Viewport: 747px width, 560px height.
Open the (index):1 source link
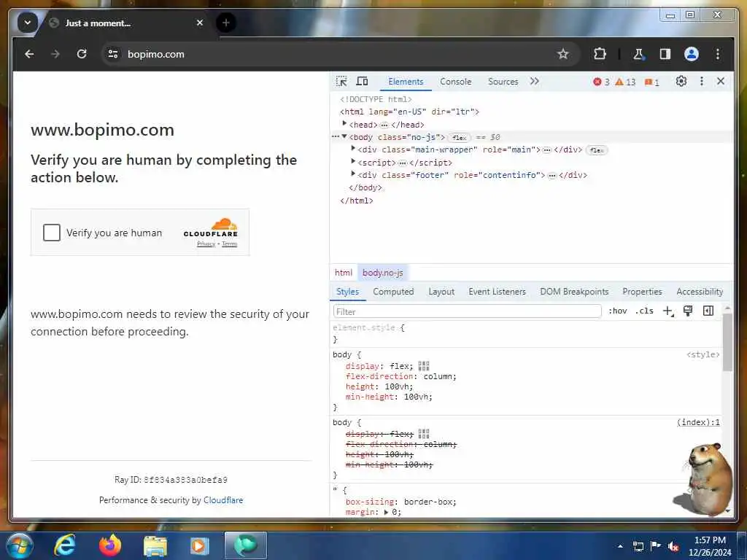click(698, 422)
